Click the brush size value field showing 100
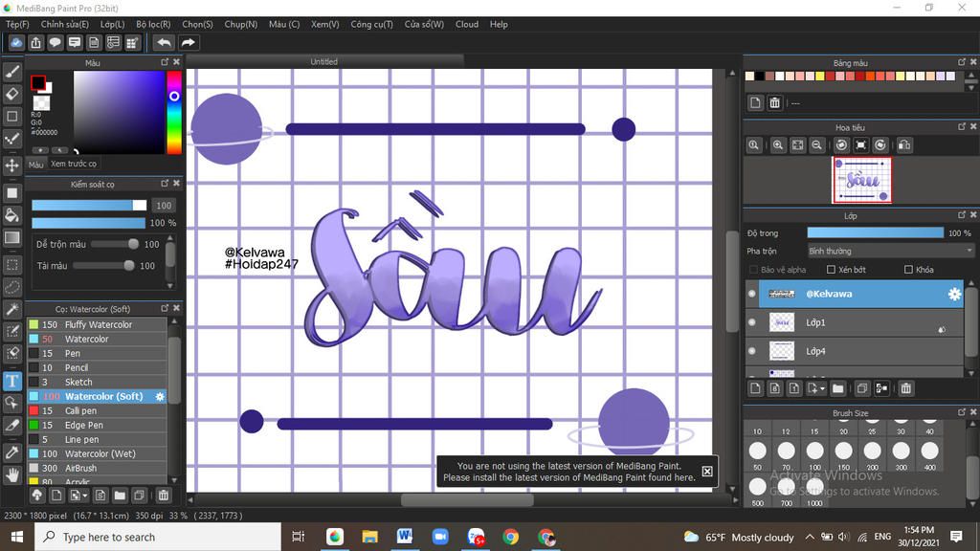Viewport: 980px width, 551px height. [164, 206]
